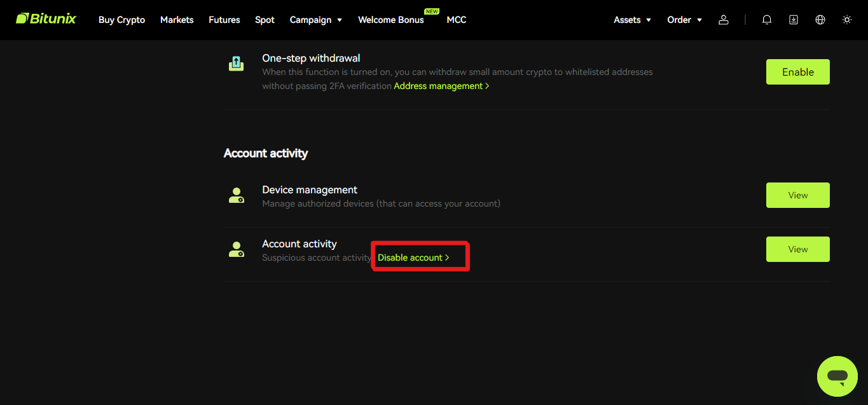The image size is (868, 405).
Task: Expand the Assets dropdown
Action: pyautogui.click(x=633, y=20)
